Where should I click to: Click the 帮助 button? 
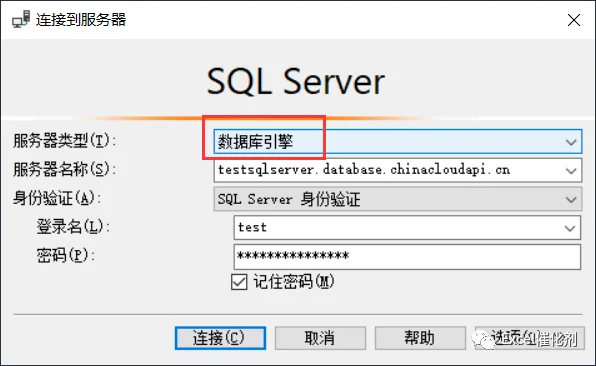tap(420, 338)
